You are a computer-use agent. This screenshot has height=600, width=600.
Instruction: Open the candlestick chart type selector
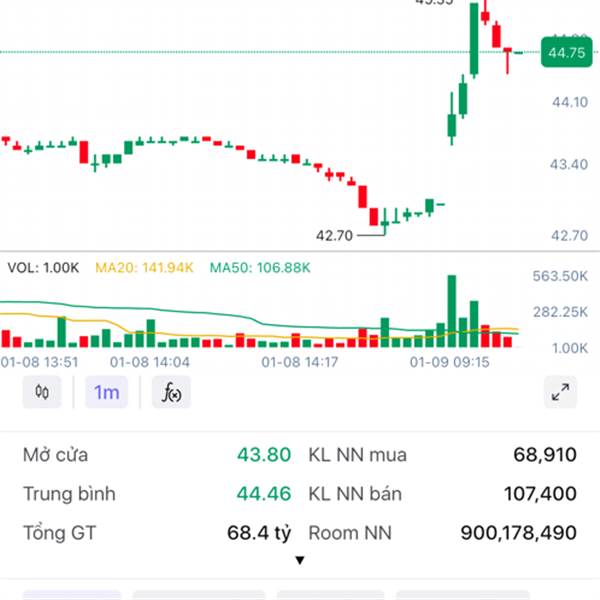(42, 392)
